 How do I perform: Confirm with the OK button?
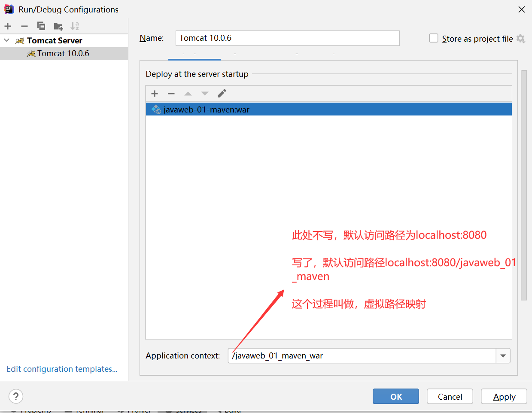[396, 397]
